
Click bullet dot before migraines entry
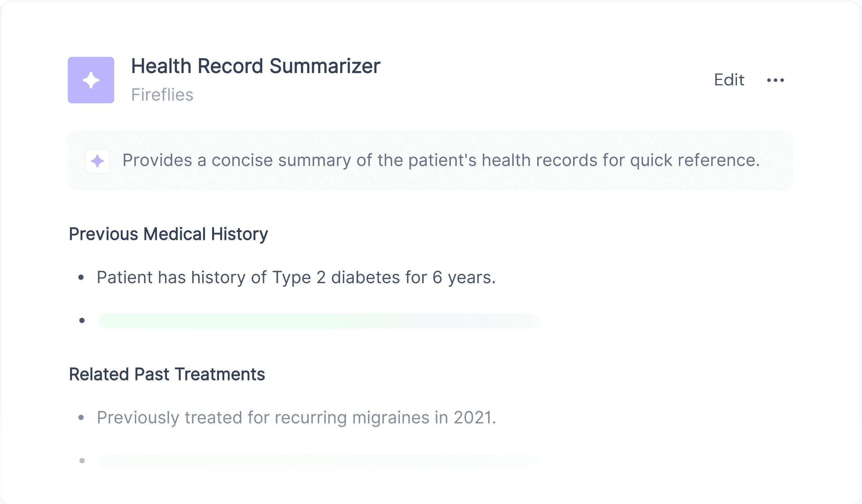click(81, 418)
